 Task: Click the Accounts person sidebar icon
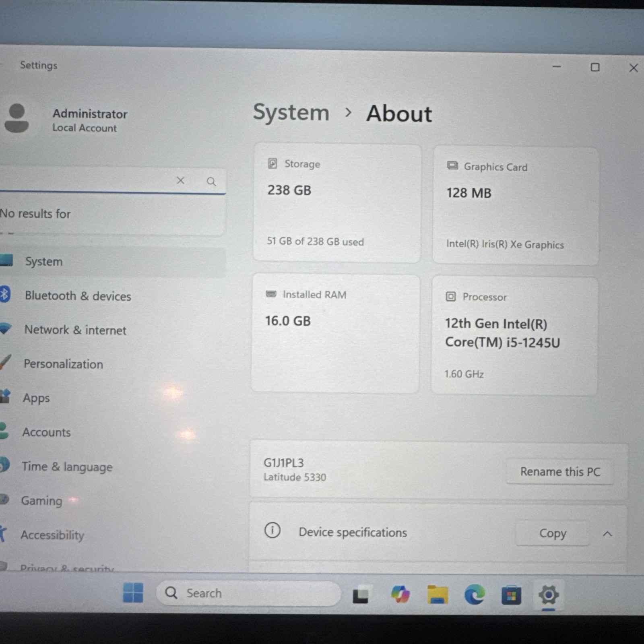point(4,430)
